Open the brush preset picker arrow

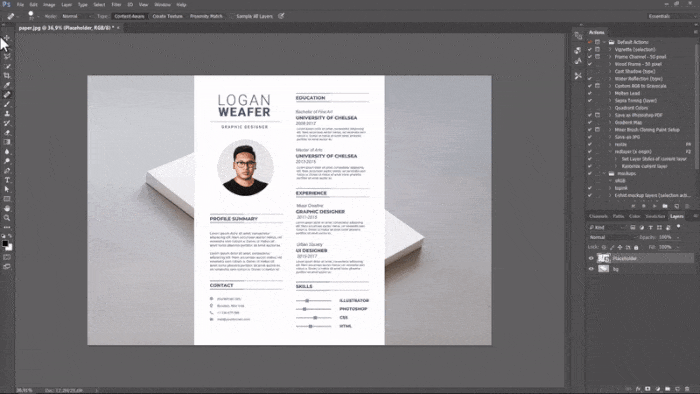click(x=38, y=17)
